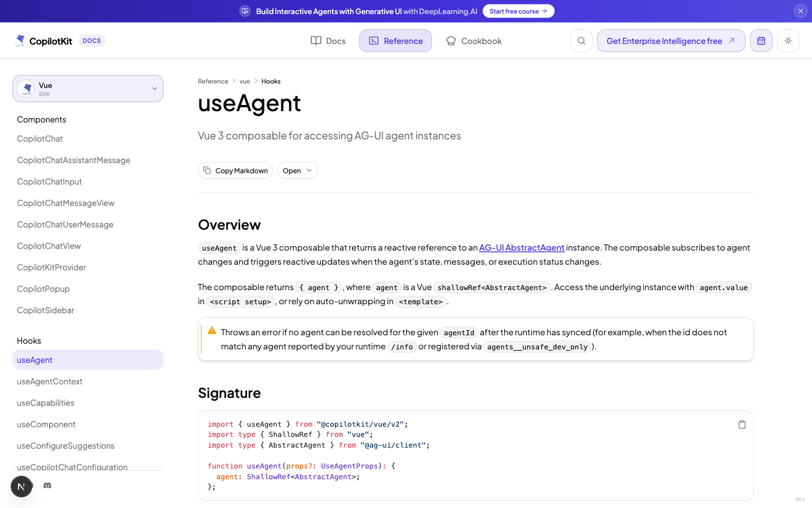
Task: Click the chef hat icon on Cookbook
Action: (x=451, y=41)
